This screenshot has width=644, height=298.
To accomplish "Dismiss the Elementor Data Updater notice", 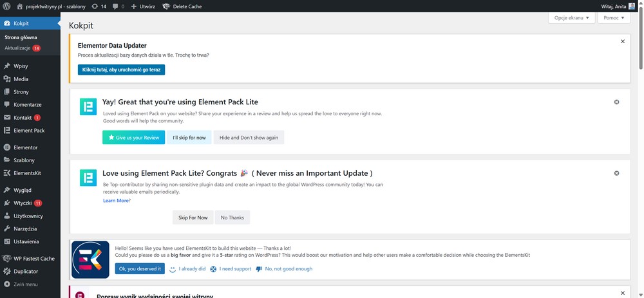I will pos(623,41).
